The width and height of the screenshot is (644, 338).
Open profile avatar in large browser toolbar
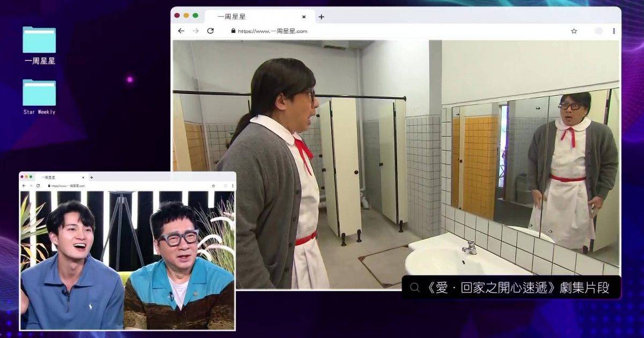[598, 31]
